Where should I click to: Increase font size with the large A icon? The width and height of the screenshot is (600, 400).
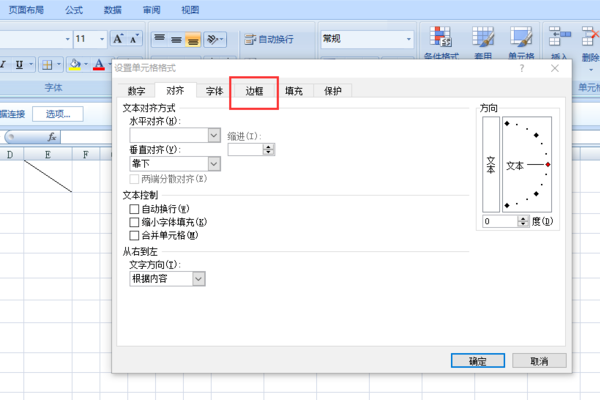[118, 39]
